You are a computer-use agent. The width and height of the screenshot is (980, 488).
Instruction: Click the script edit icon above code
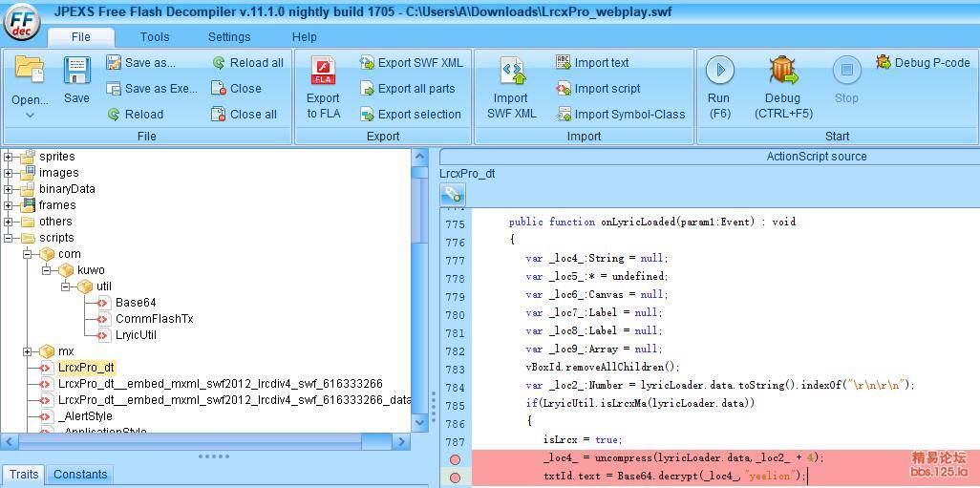(453, 196)
